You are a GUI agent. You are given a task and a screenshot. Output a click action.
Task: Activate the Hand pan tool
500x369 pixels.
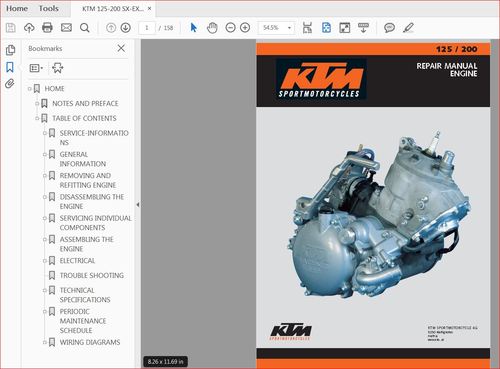[x=212, y=28]
